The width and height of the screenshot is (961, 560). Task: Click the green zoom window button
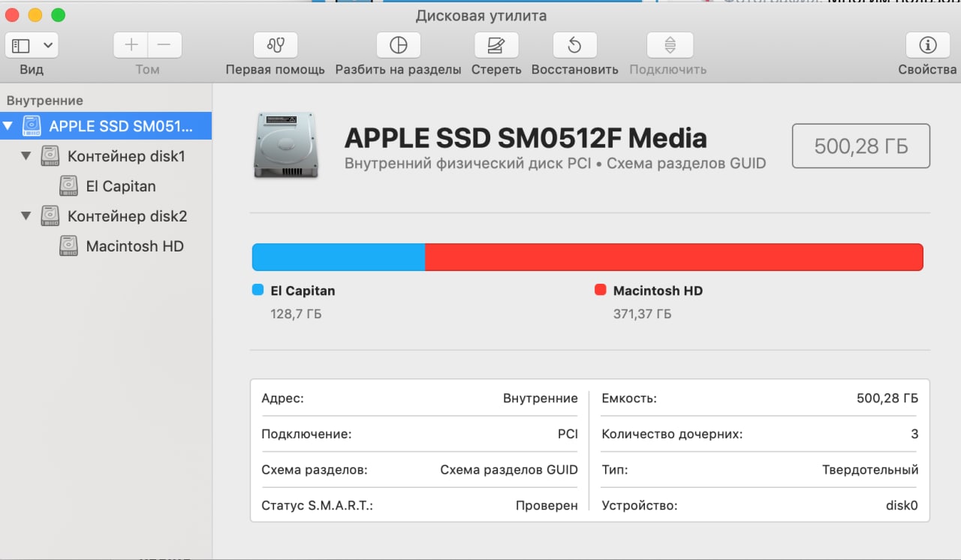(58, 15)
